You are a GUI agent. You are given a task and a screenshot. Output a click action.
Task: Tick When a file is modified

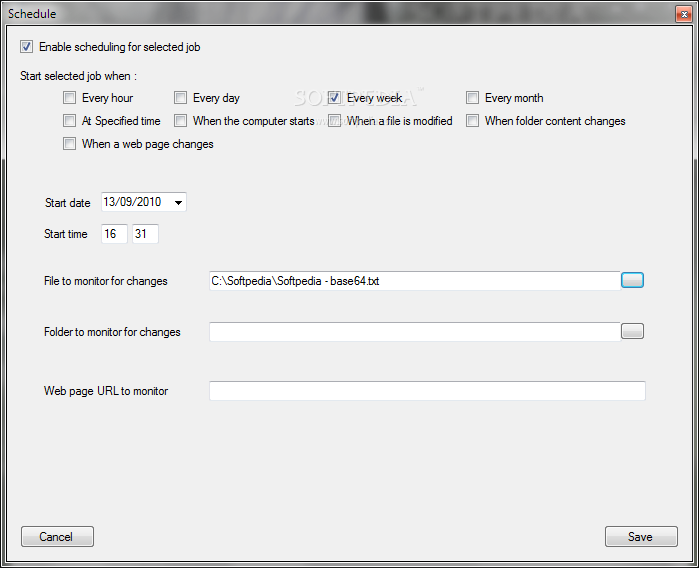[334, 121]
